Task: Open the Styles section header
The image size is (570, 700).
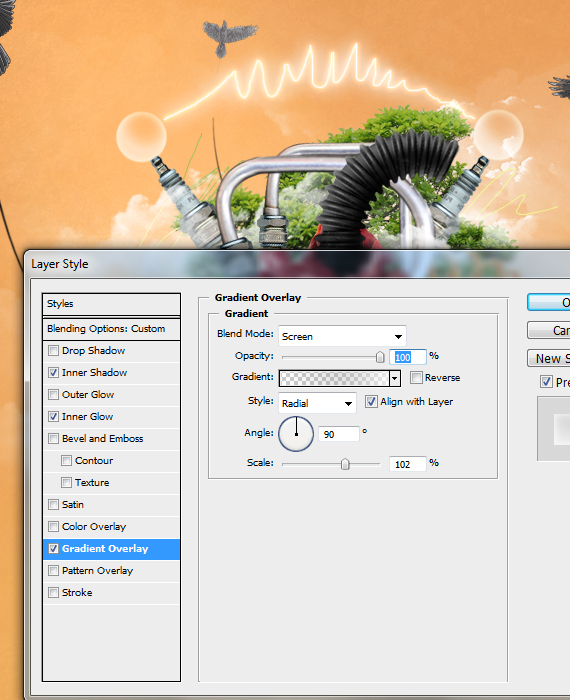Action: (111, 304)
